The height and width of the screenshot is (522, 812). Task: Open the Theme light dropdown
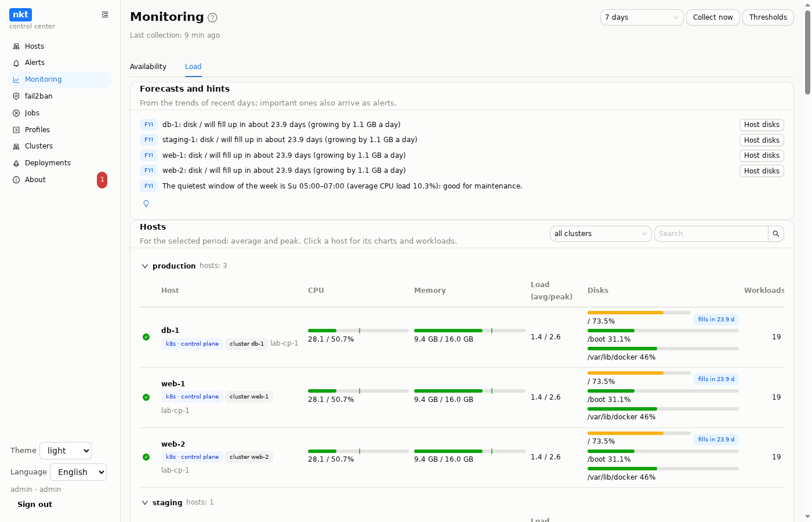pyautogui.click(x=66, y=451)
